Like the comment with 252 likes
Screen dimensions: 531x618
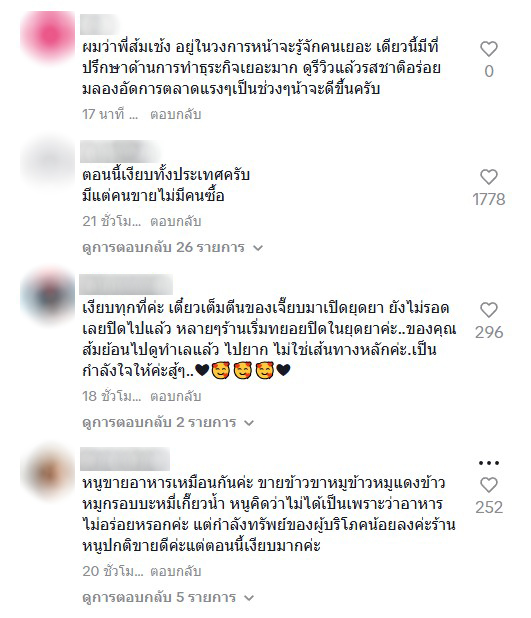[489, 485]
